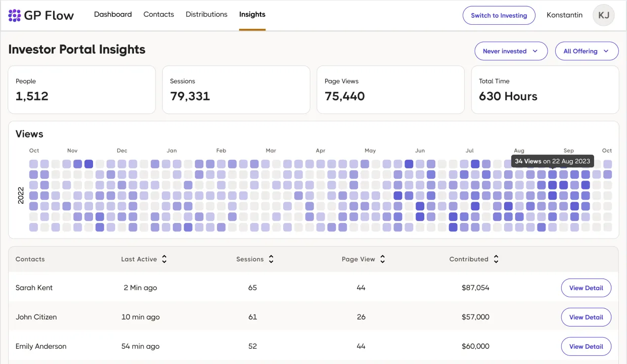Click Switch to Investing button

tap(499, 15)
